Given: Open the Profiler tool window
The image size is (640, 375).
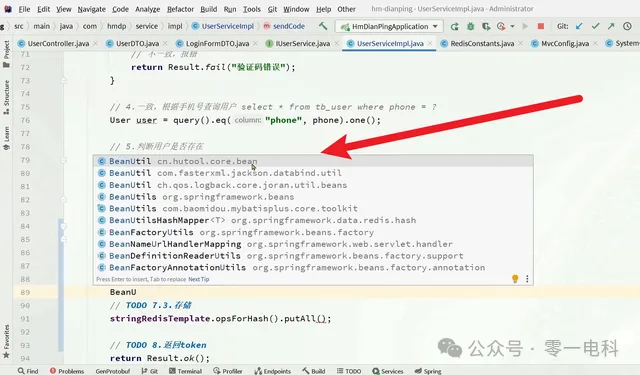Looking at the screenshot, I should [x=228, y=371].
